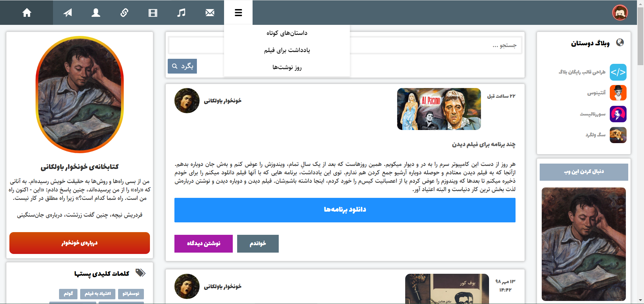Click author name on the ۱۳ مهر ۹۸ post
The height and width of the screenshot is (304, 644).
(x=223, y=287)
